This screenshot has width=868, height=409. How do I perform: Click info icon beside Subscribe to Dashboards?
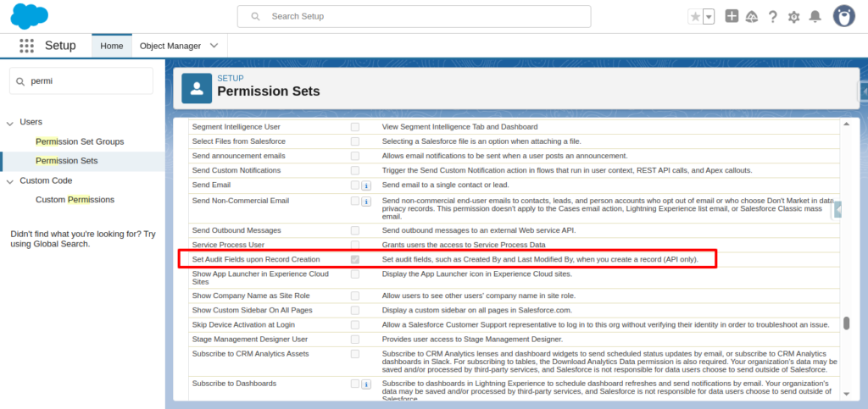(x=366, y=384)
